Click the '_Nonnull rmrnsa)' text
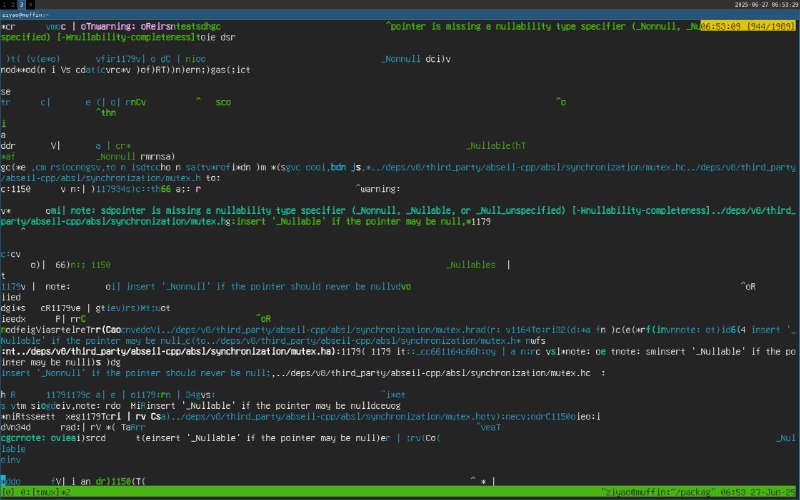This screenshot has width=800, height=500. (136, 157)
